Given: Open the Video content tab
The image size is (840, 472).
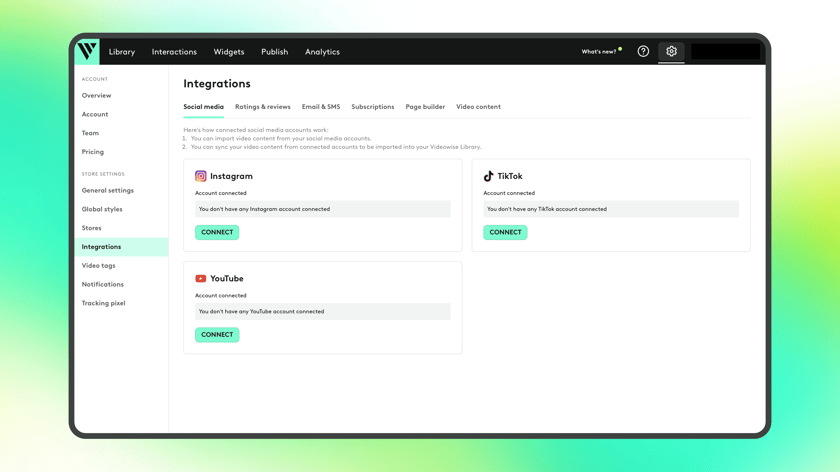Looking at the screenshot, I should [478, 107].
